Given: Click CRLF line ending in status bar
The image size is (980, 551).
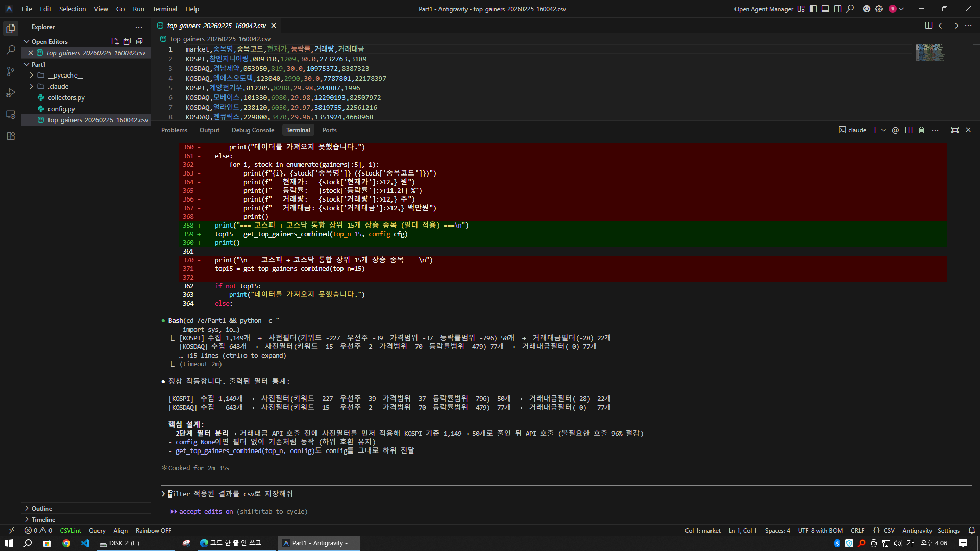Looking at the screenshot, I should (x=857, y=531).
